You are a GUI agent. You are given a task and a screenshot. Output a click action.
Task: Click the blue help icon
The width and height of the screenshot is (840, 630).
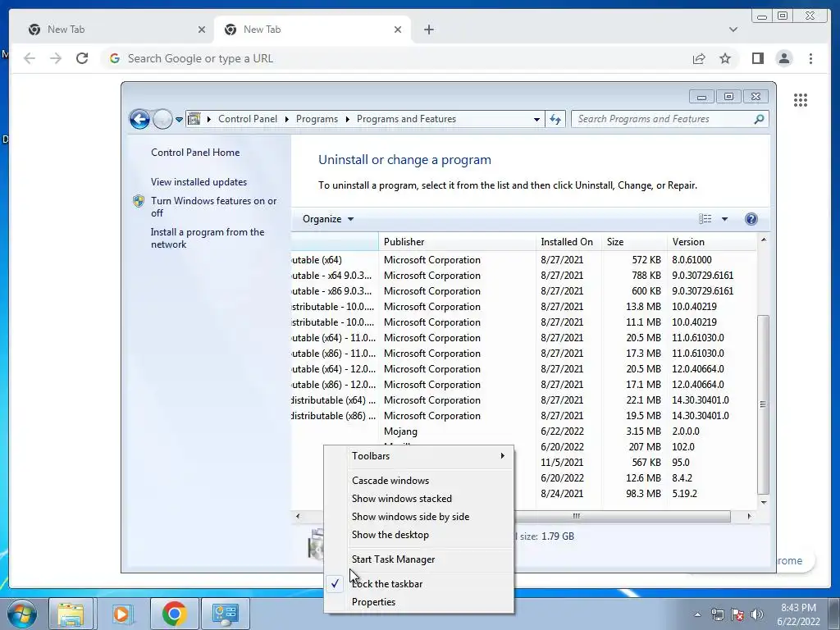tap(751, 218)
